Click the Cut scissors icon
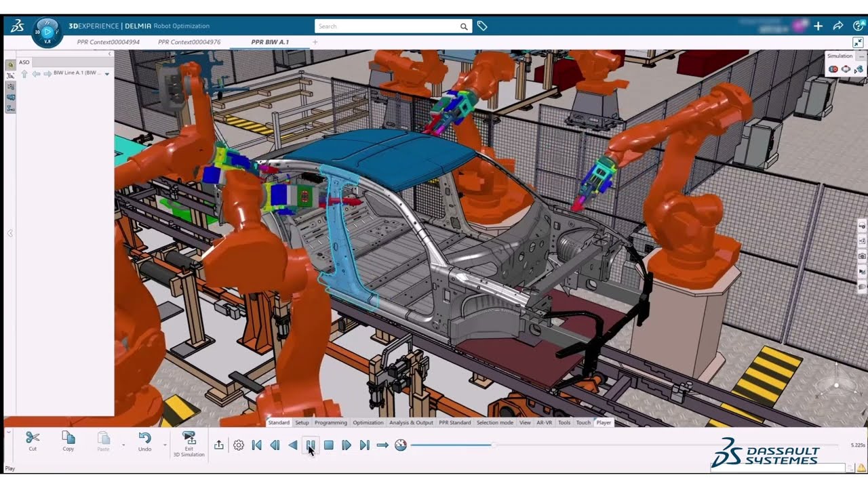The image size is (868, 488). click(x=33, y=438)
